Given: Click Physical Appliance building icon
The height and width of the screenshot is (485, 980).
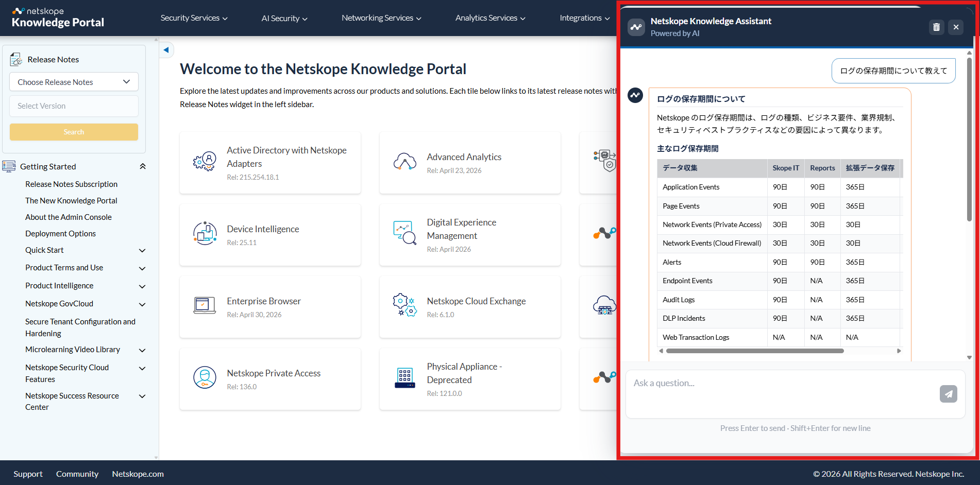Looking at the screenshot, I should pyautogui.click(x=404, y=378).
